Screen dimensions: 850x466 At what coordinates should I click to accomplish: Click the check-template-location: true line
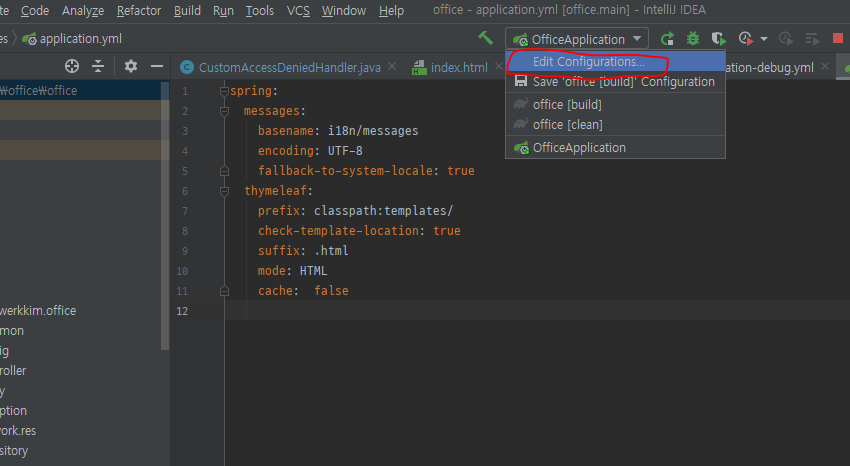coord(359,231)
